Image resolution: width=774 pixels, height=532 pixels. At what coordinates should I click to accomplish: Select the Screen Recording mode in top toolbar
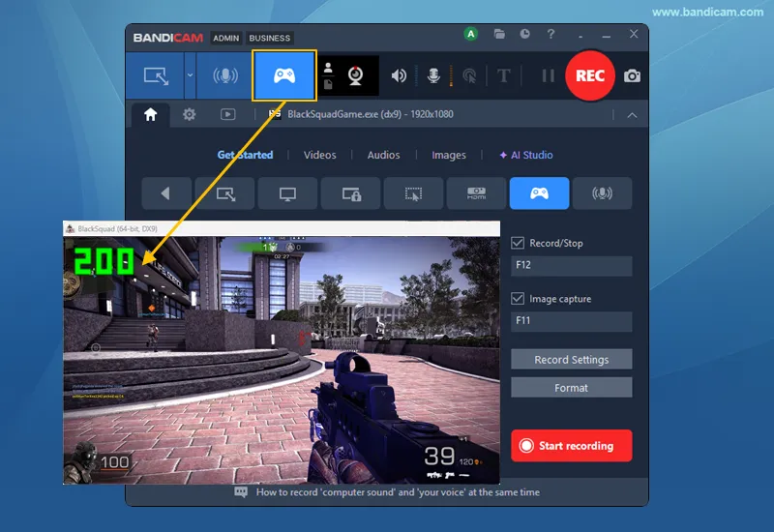[155, 75]
